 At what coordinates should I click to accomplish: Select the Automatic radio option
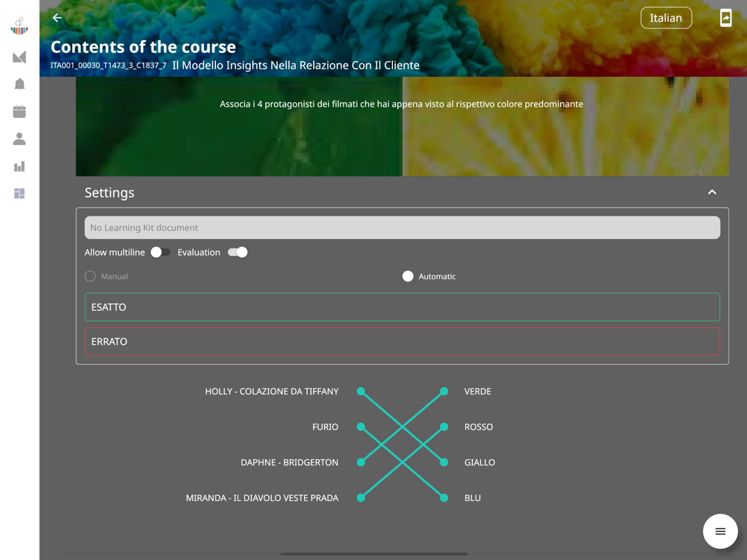(x=408, y=276)
